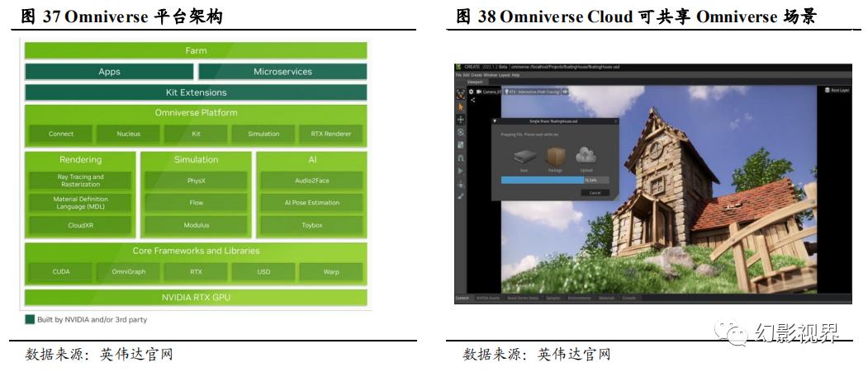868x372 pixels.
Task: Close the Simple Share dialog
Action: point(615,121)
